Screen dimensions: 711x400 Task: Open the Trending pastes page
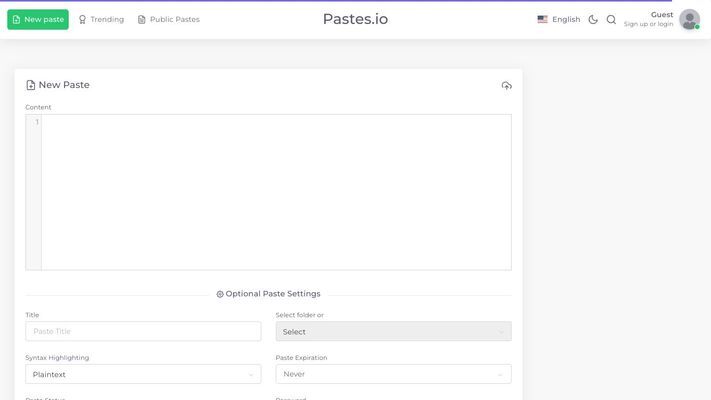101,20
